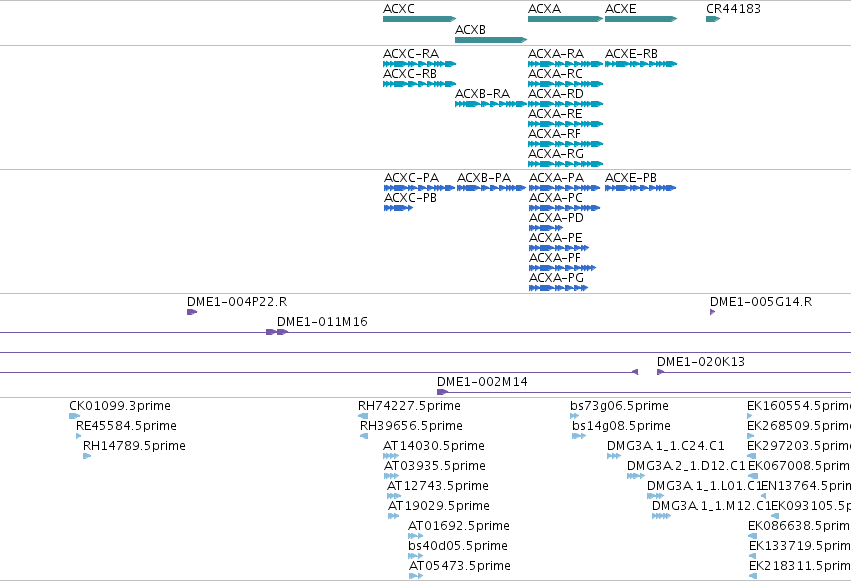851x581 pixels.
Task: Click the CR44183 label text
Action: pos(733,9)
